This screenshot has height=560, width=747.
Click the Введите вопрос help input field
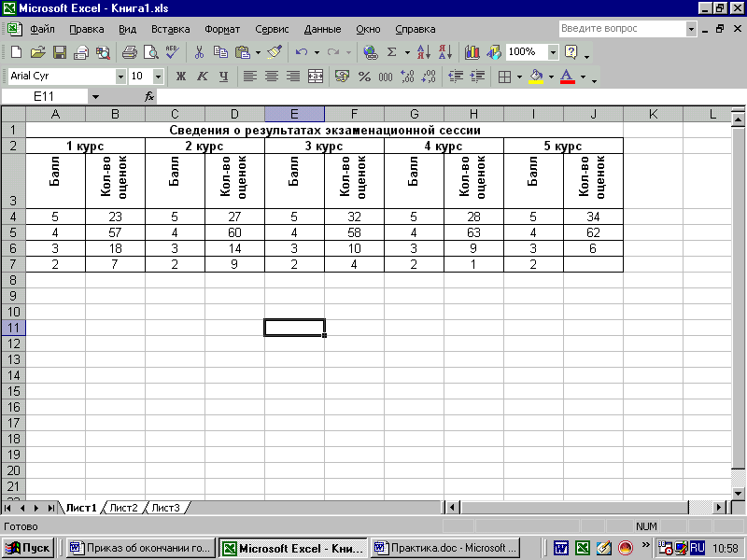pos(623,29)
